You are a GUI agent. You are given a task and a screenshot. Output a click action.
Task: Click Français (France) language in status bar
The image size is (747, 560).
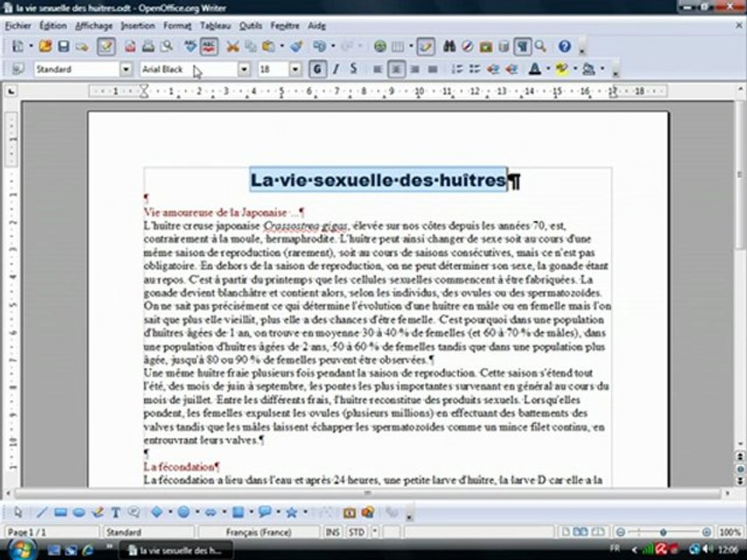pos(258,532)
